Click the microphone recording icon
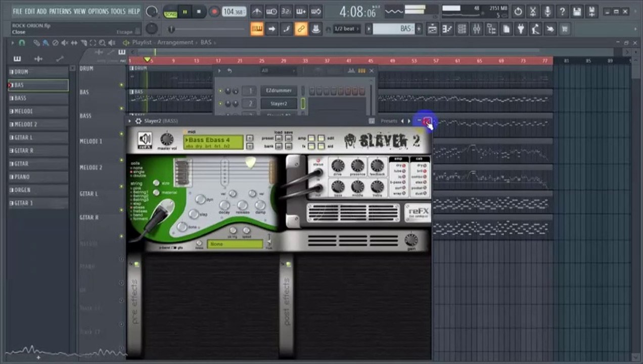Viewport: 643px width, 364px height. click(x=547, y=11)
